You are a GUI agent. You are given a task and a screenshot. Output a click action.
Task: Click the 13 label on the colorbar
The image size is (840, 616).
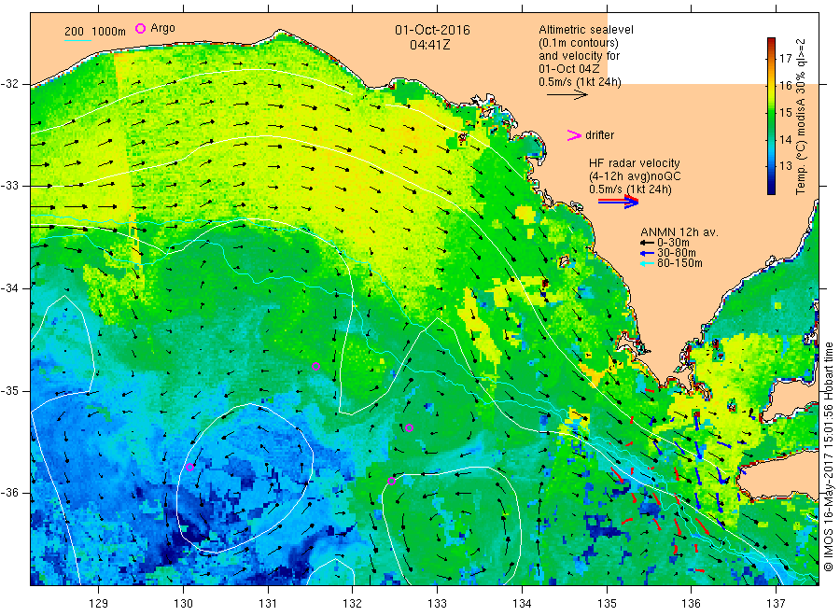[785, 166]
